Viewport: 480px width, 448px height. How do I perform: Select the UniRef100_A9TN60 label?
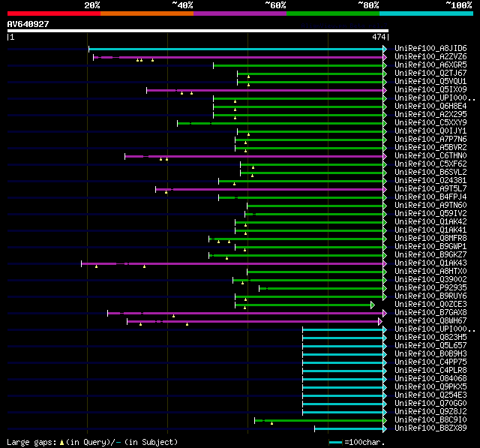coord(430,206)
